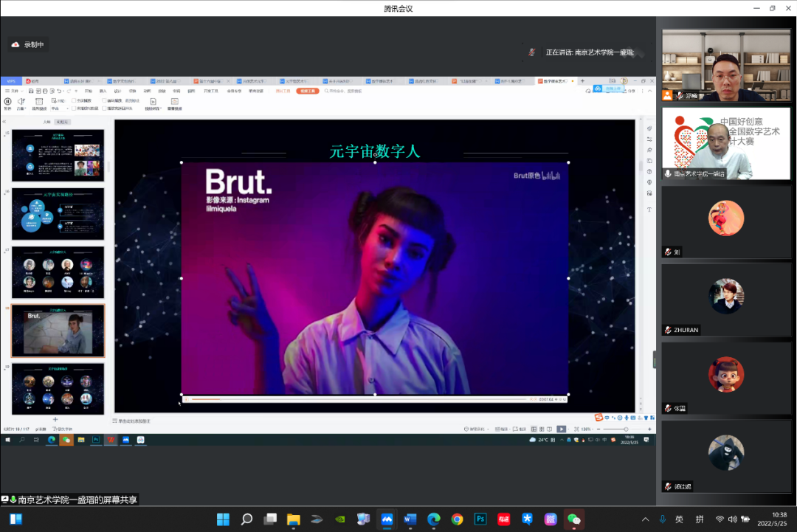Open the taskbar search icon
The height and width of the screenshot is (532, 797).
[x=246, y=519]
